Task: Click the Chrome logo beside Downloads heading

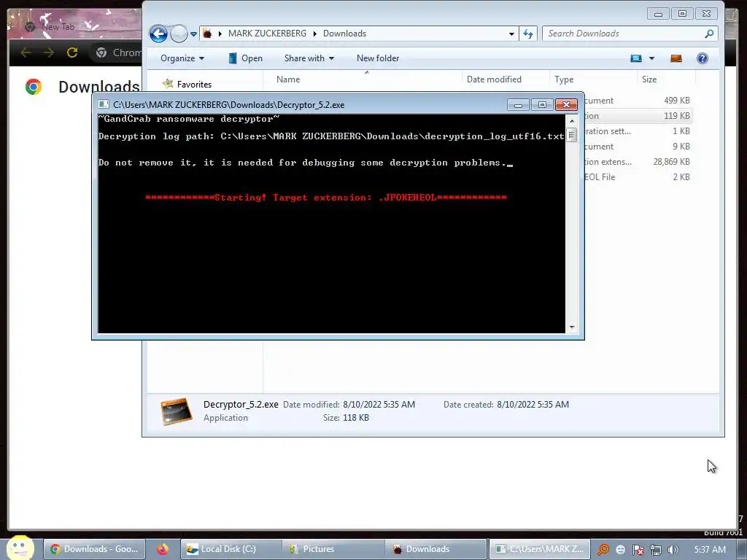Action: click(x=34, y=87)
